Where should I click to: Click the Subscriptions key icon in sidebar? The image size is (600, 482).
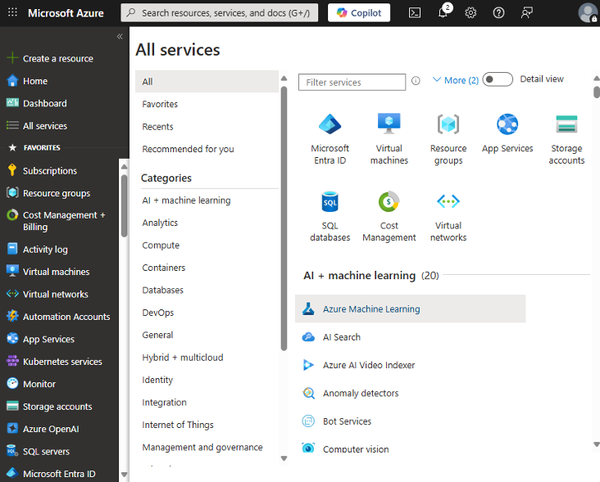tap(12, 170)
